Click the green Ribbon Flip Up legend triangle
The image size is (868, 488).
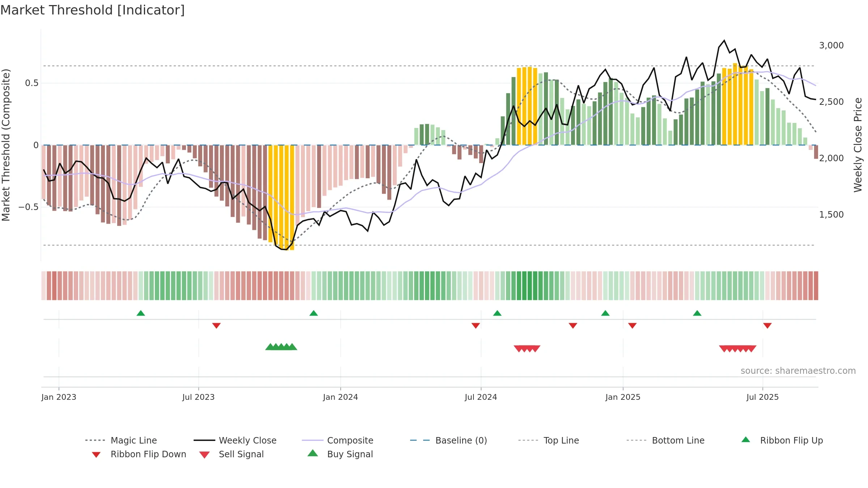click(746, 440)
